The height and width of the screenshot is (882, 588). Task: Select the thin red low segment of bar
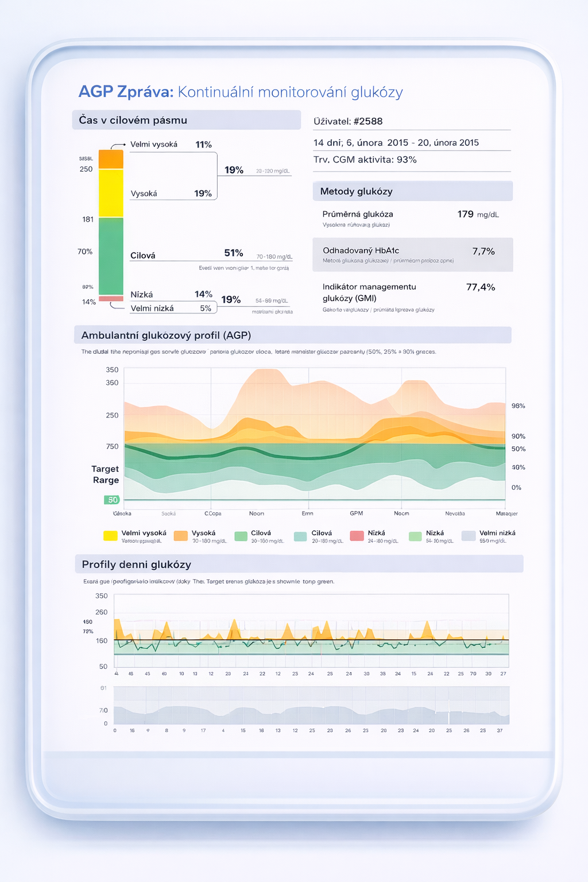111,299
